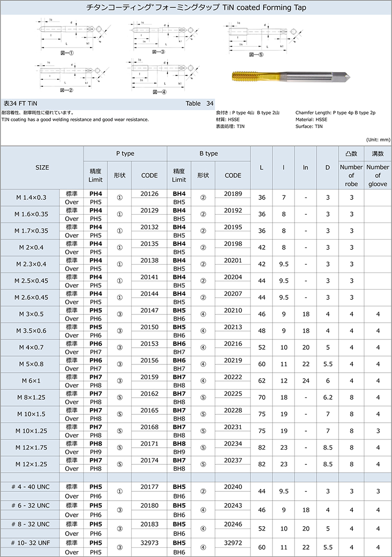
Task: Click the "# 10- 32 UNF" size cell
Action: 30,547
